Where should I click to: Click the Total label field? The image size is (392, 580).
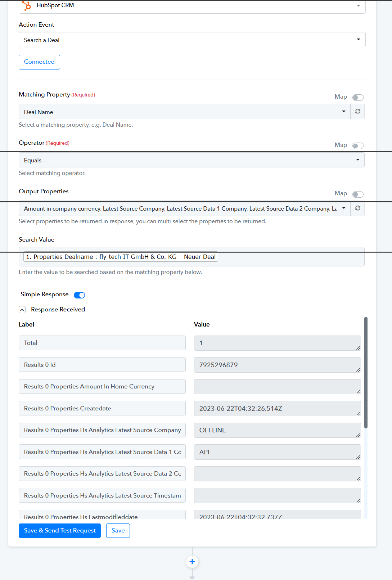point(102,343)
